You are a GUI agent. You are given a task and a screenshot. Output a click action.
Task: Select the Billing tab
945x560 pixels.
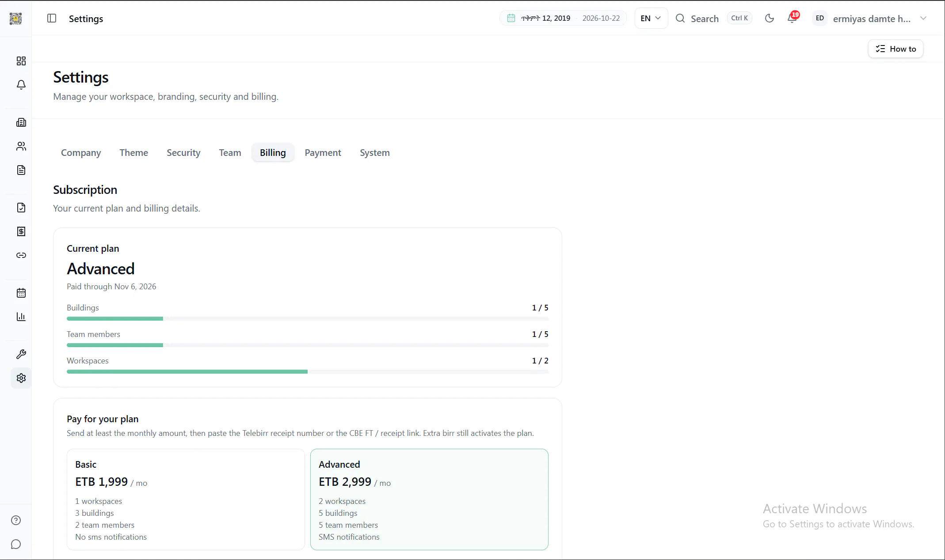point(273,153)
